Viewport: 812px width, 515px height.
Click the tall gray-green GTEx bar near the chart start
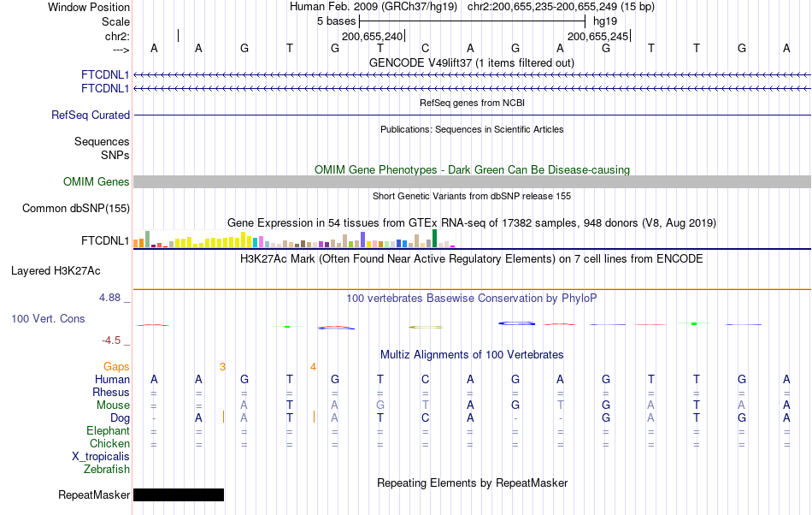tap(147, 240)
